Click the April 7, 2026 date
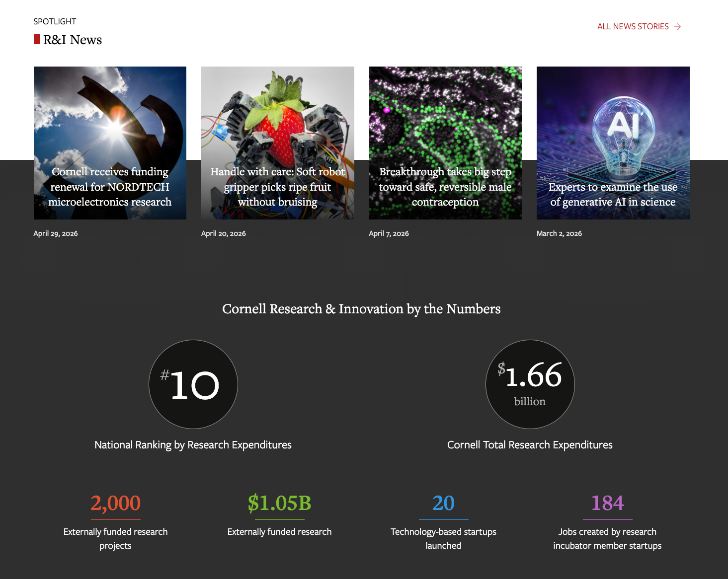Image resolution: width=728 pixels, height=579 pixels. tap(389, 233)
